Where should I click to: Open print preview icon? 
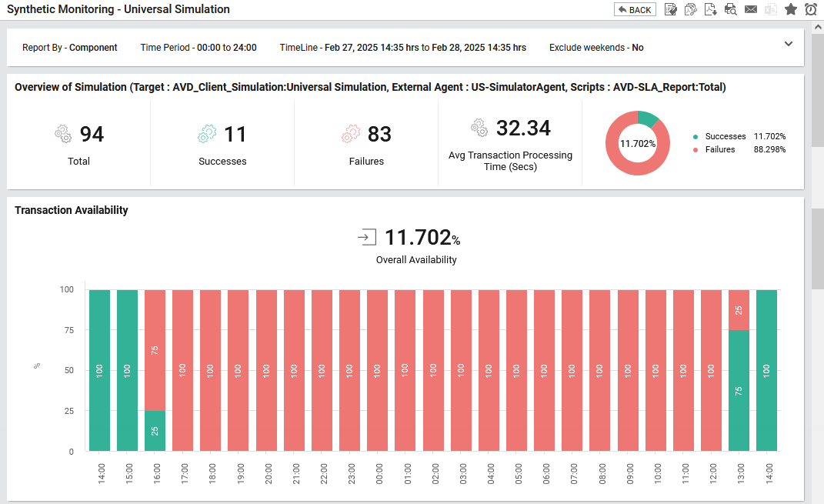[x=731, y=10]
